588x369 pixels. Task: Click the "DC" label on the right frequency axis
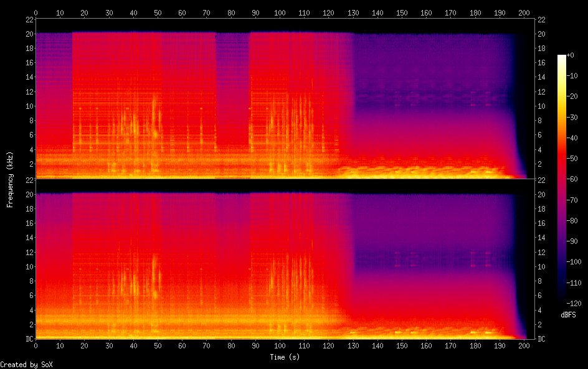541,339
